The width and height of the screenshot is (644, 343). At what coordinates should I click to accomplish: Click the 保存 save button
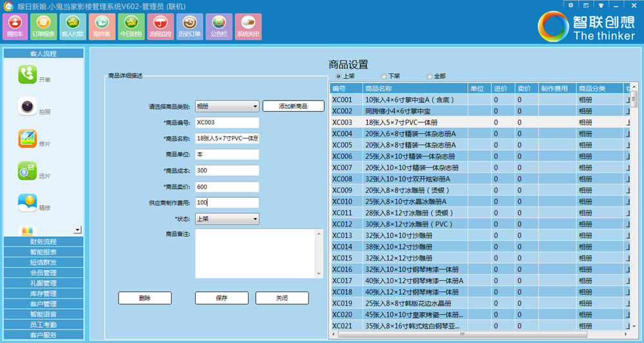[222, 299]
